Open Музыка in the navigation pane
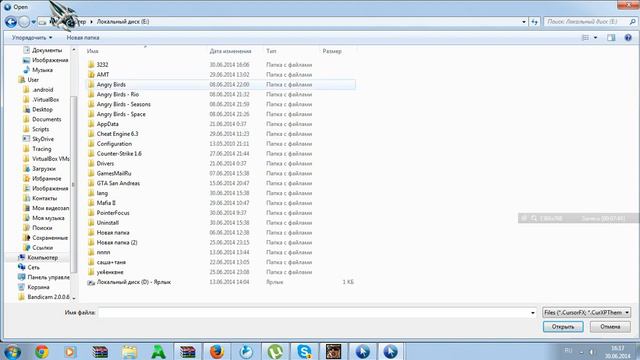The height and width of the screenshot is (360, 640). (x=38, y=70)
